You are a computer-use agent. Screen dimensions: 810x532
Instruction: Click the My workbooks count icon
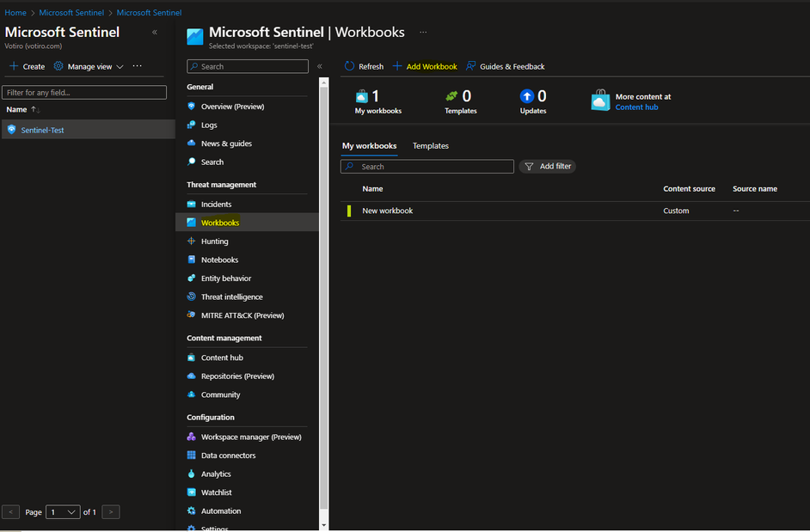pos(362,96)
